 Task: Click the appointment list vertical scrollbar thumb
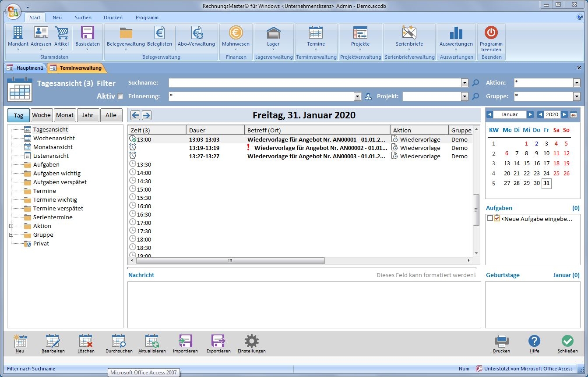476,210
